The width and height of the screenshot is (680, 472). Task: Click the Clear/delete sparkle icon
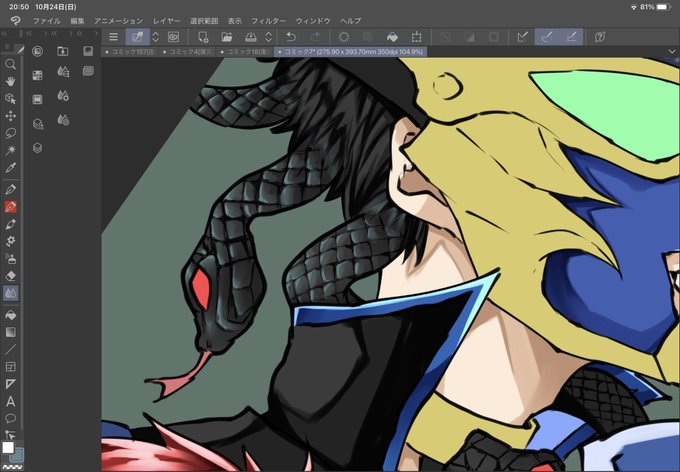343,37
